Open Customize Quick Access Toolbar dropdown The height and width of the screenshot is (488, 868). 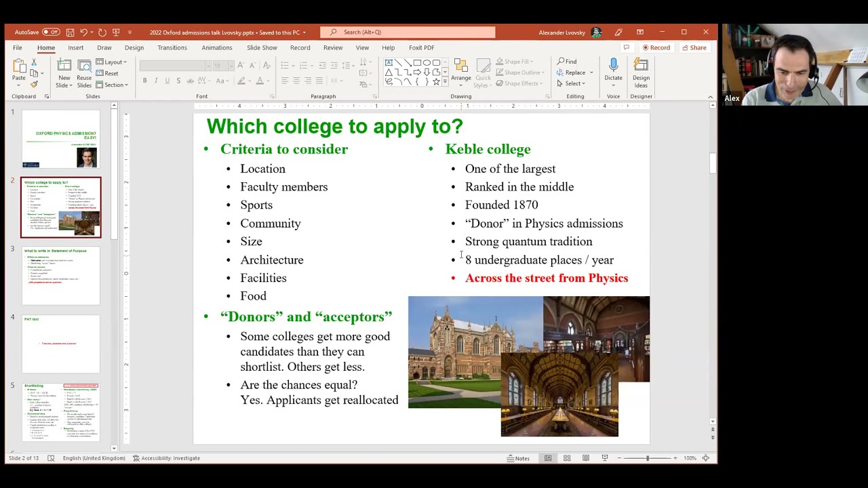click(x=130, y=32)
